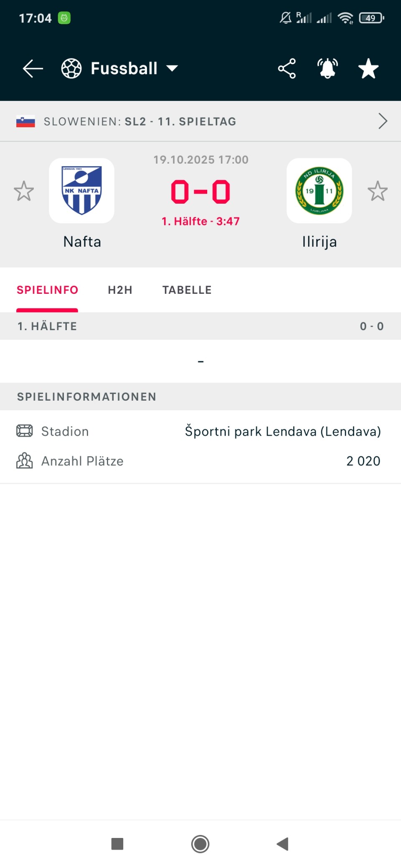
Task: Favorite the Nafta team star
Action: point(24,191)
